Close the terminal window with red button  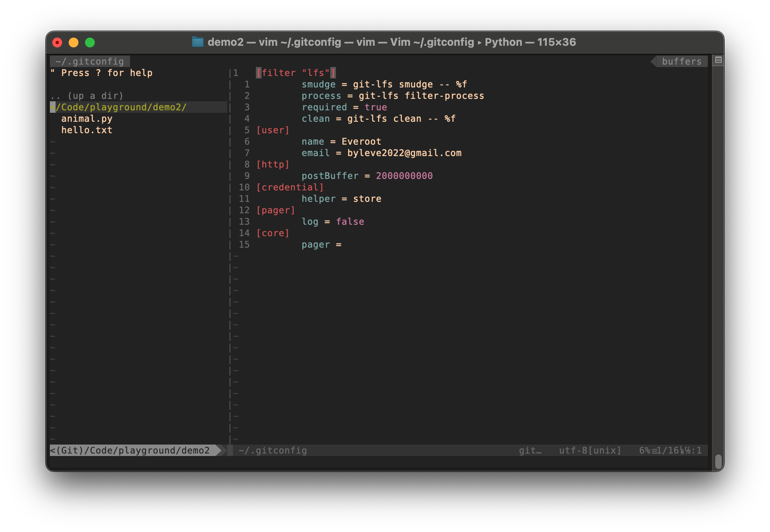(x=57, y=42)
